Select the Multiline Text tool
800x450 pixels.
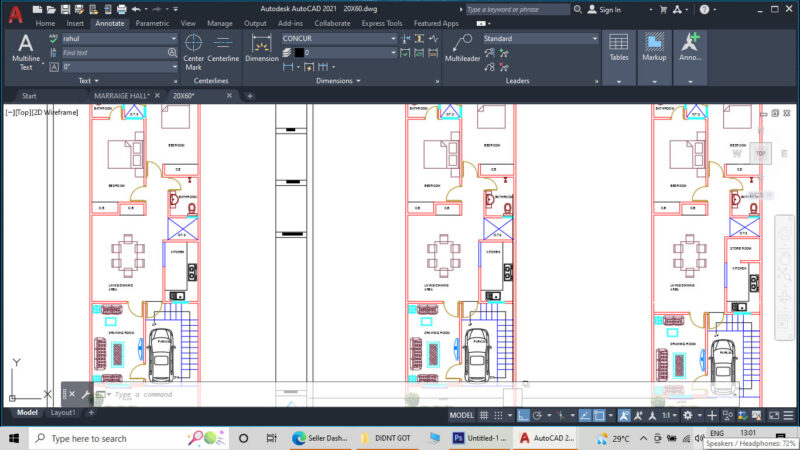click(x=26, y=51)
